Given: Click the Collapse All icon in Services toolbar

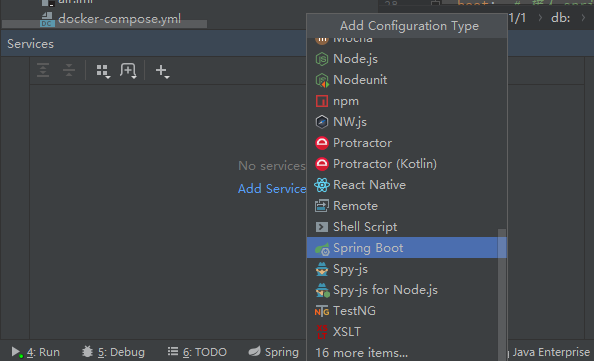Looking at the screenshot, I should [x=69, y=70].
